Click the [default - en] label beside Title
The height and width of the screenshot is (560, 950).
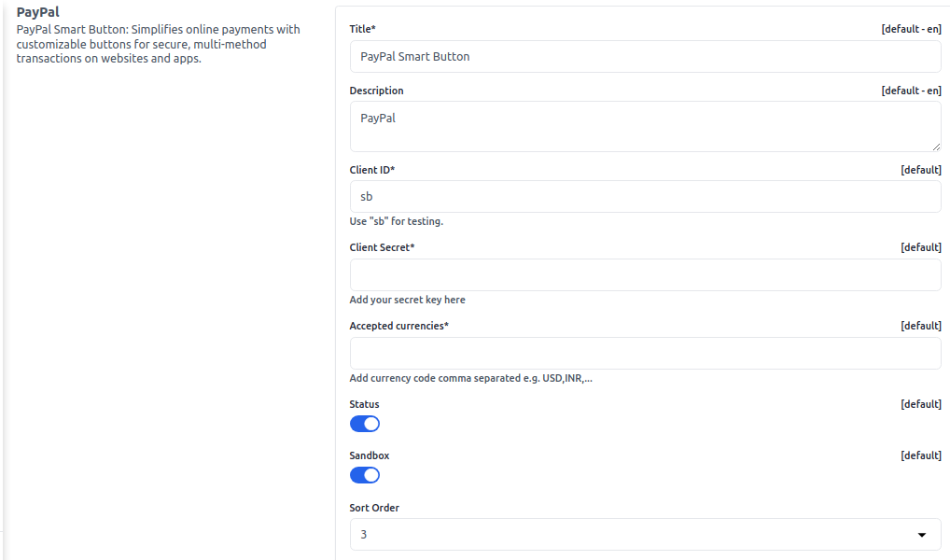pyautogui.click(x=911, y=29)
